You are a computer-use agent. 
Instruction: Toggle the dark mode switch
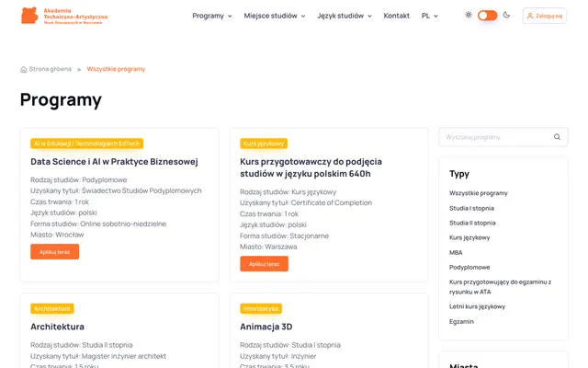coord(488,16)
